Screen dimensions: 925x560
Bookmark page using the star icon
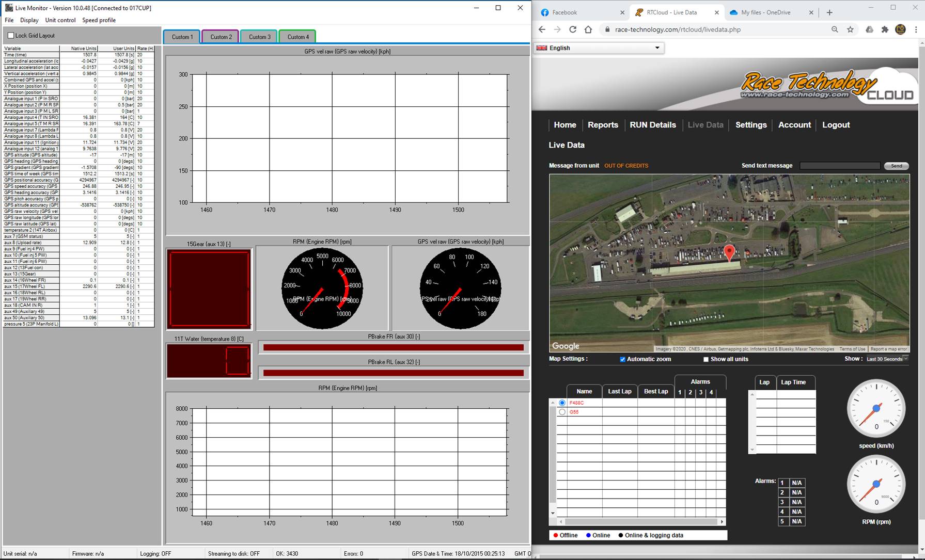tap(850, 29)
